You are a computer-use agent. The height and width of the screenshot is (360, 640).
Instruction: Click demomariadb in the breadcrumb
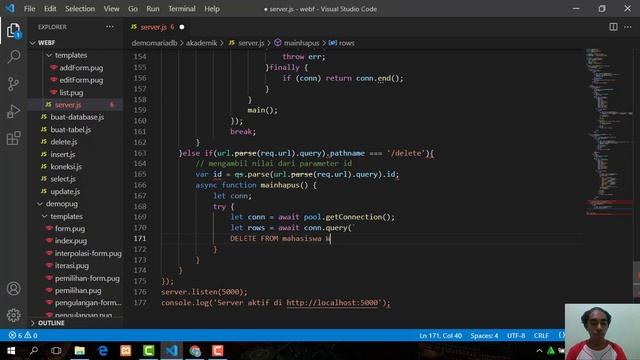[x=154, y=43]
